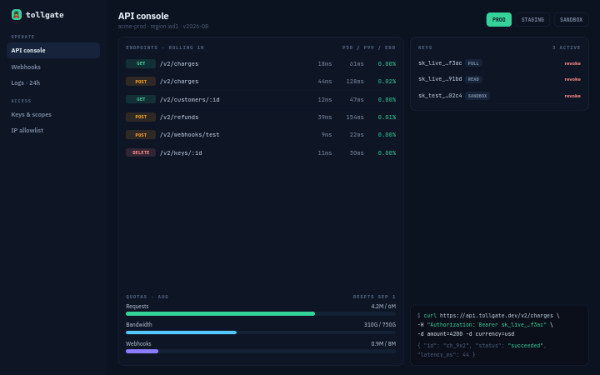Screen dimensions: 600x375
Task: Click the READ scope badge
Action: (473, 80)
